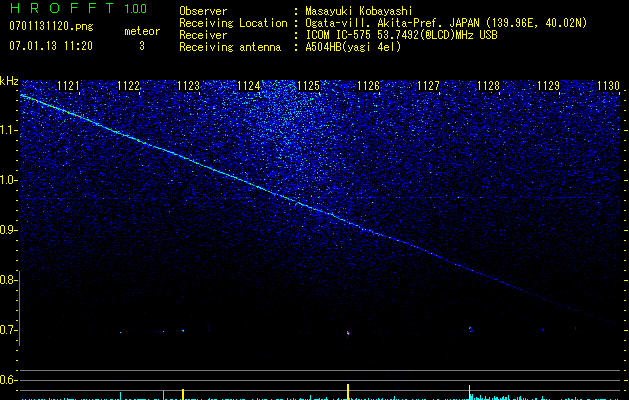Click the 0.9 kHz axis label
The image size is (629, 400).
(8, 230)
